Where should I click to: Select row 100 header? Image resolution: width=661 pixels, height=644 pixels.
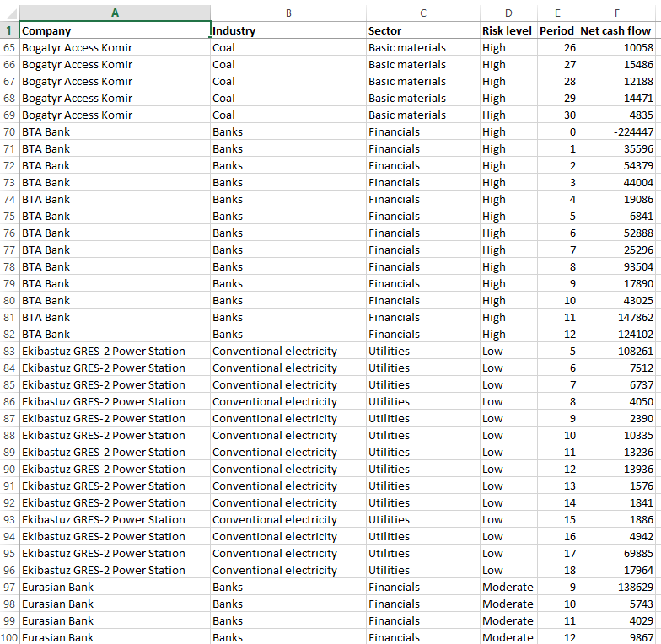[x=9, y=637]
